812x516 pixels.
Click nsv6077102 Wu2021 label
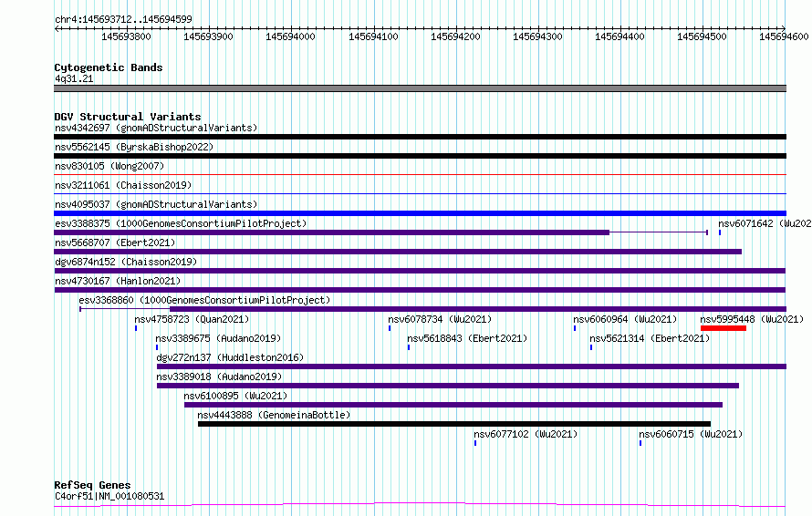click(x=526, y=434)
